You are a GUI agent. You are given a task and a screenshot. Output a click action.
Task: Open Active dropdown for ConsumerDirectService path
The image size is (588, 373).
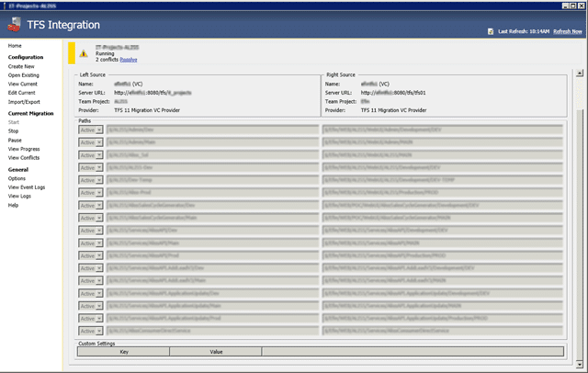(x=91, y=331)
